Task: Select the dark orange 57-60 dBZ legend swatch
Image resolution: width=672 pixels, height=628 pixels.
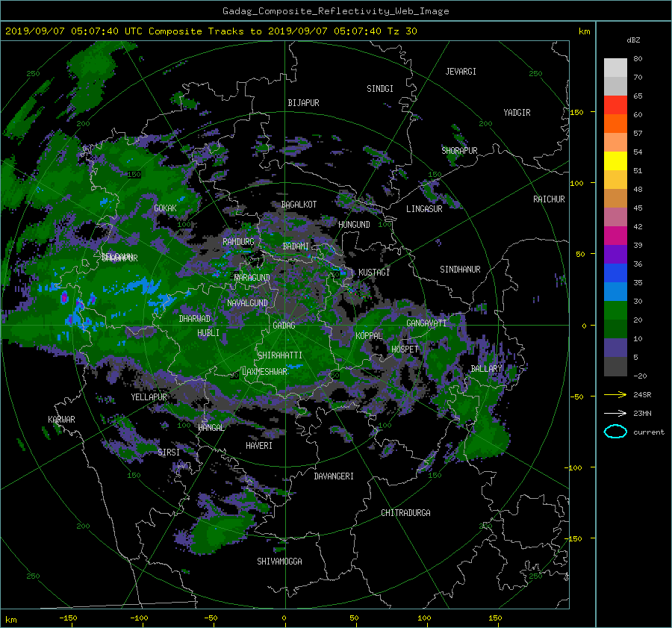Action: tap(615, 124)
